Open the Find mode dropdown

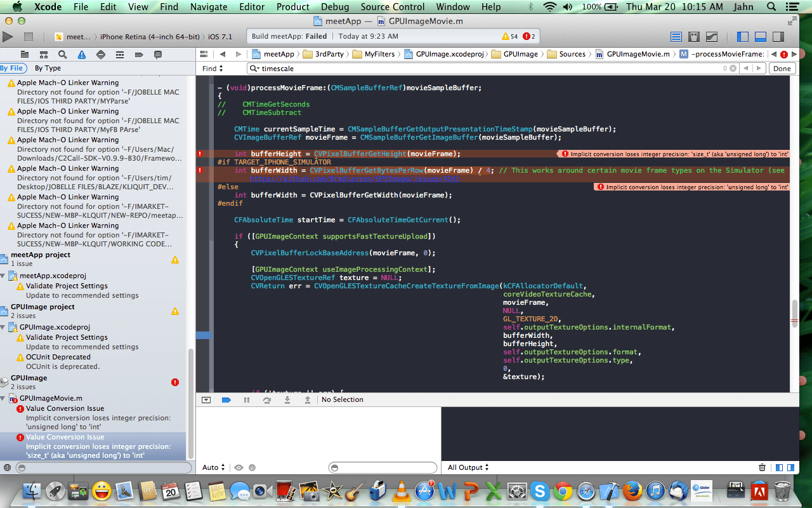pos(213,69)
